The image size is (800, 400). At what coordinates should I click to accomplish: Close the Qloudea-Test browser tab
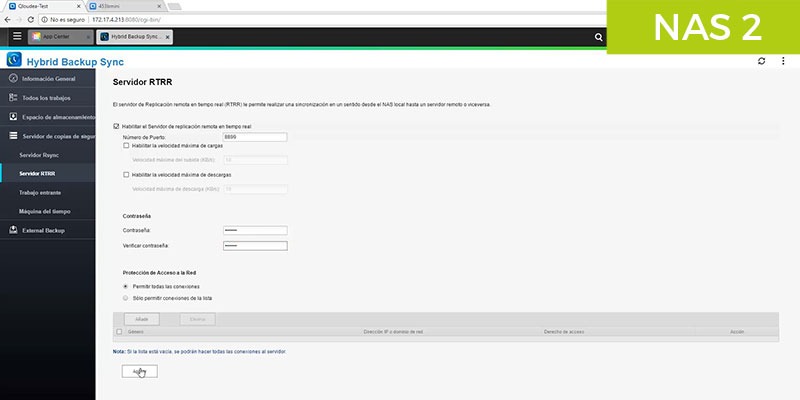[x=79, y=7]
